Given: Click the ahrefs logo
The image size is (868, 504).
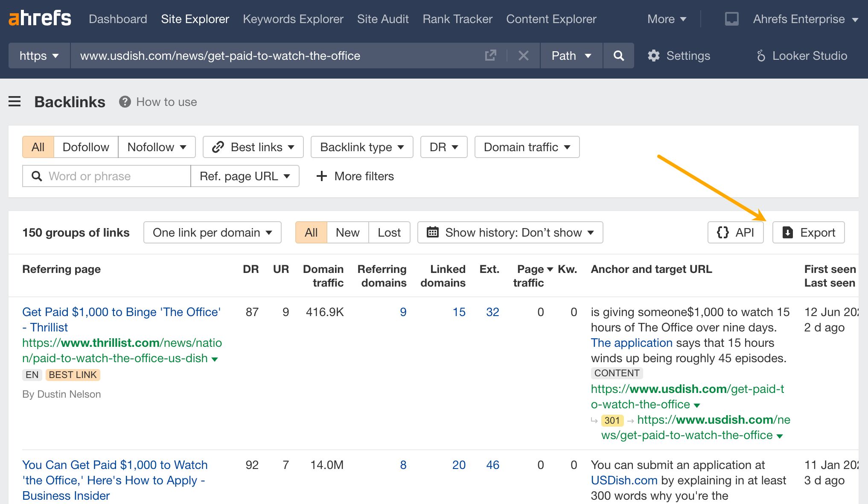Looking at the screenshot, I should (x=40, y=18).
